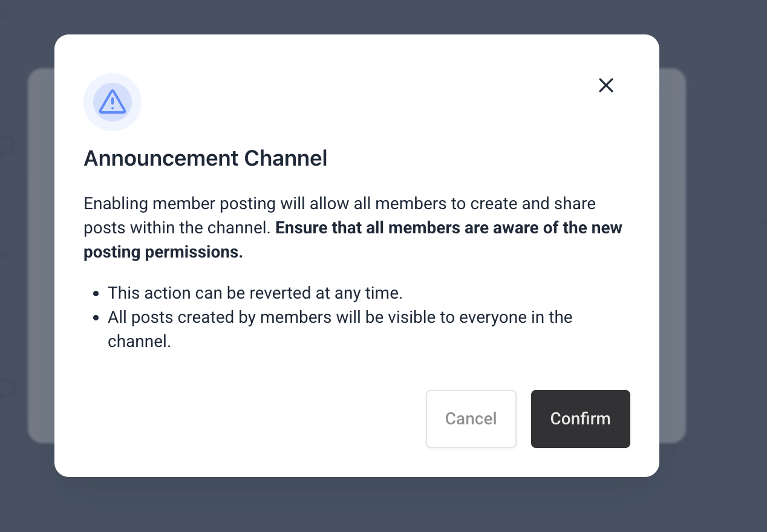The width and height of the screenshot is (767, 532).
Task: Click the blue warning triangle icon
Action: click(x=113, y=102)
